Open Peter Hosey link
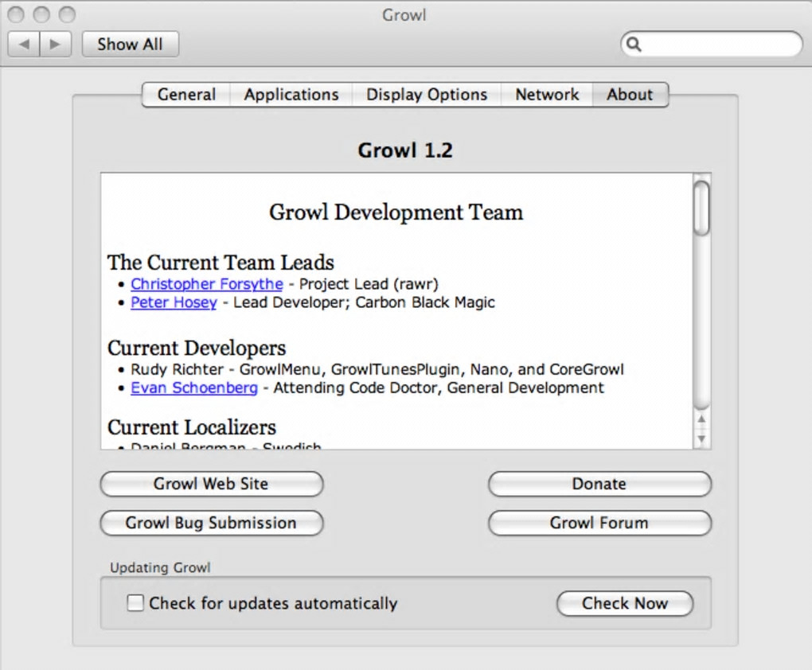Image resolution: width=812 pixels, height=670 pixels. tap(174, 302)
